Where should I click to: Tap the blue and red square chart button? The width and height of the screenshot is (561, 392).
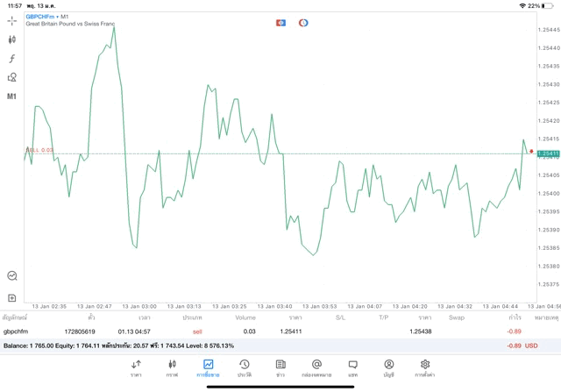[x=280, y=22]
